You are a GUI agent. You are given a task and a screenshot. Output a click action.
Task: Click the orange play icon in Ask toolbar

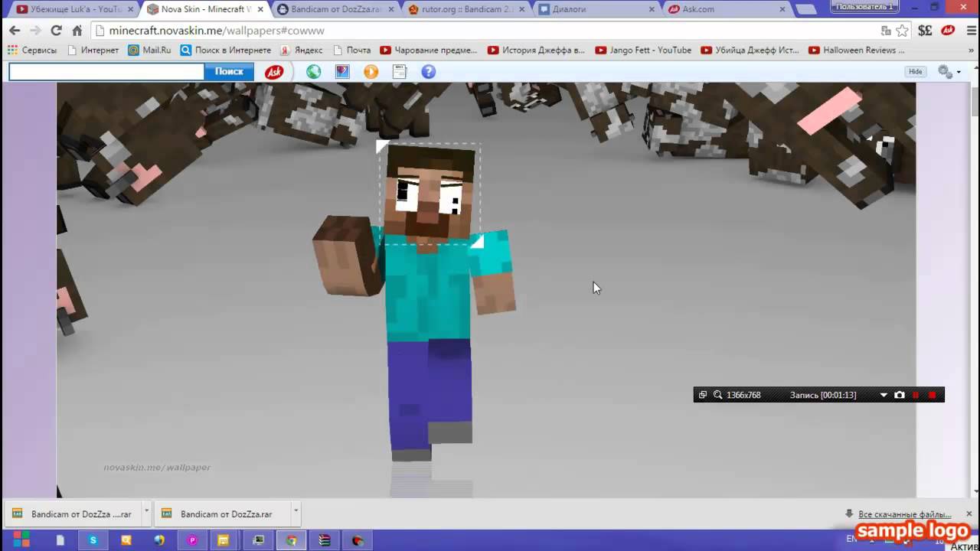pos(371,72)
